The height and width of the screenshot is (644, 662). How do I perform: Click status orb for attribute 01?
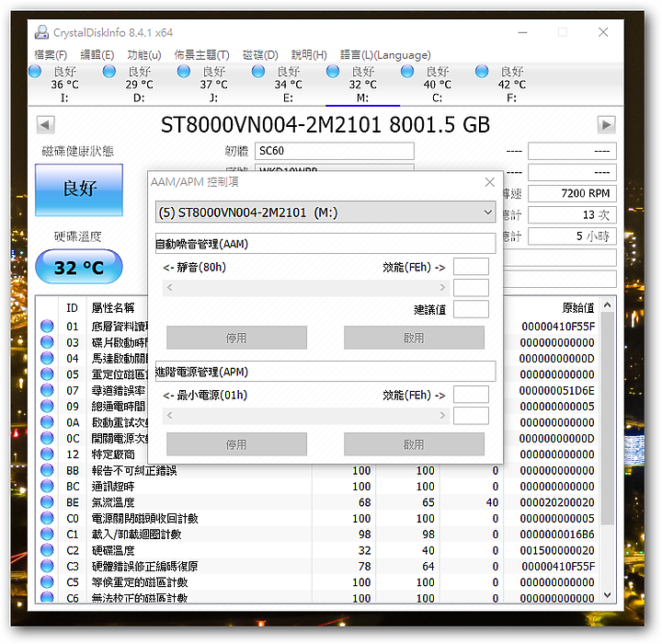pyautogui.click(x=47, y=327)
